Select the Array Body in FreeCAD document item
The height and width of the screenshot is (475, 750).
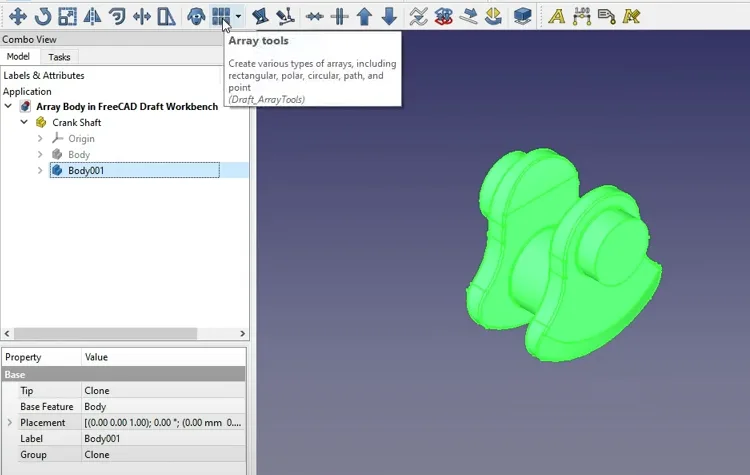click(x=127, y=106)
